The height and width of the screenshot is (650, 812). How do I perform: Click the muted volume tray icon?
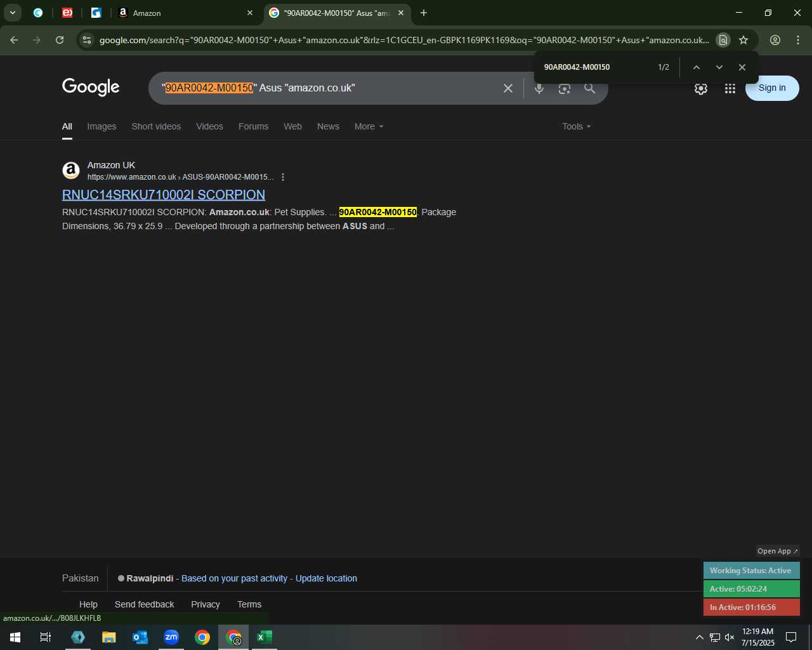pyautogui.click(x=730, y=637)
